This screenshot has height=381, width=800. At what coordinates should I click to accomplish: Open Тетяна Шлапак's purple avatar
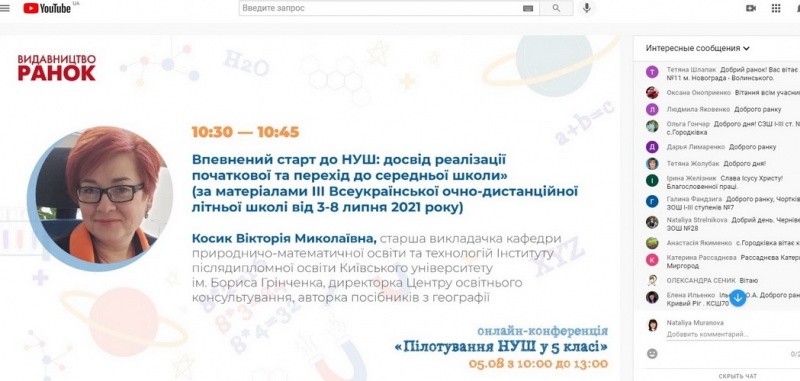pyautogui.click(x=652, y=72)
